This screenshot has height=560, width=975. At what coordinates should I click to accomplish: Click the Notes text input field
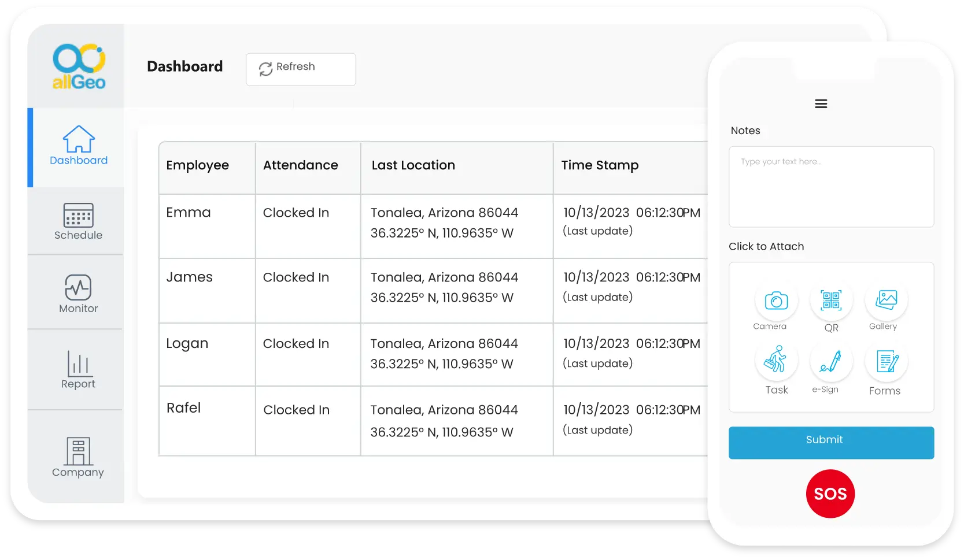831,187
